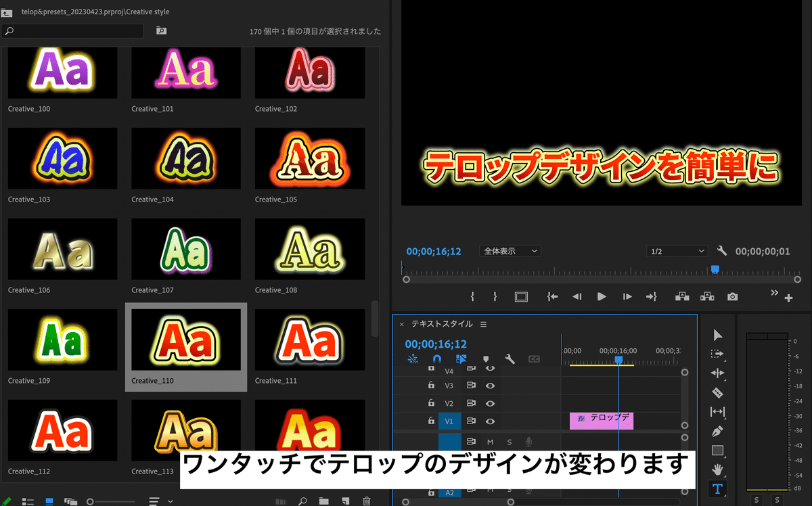The height and width of the screenshot is (506, 812).
Task: Select the Ripple Edit tool
Action: click(718, 373)
